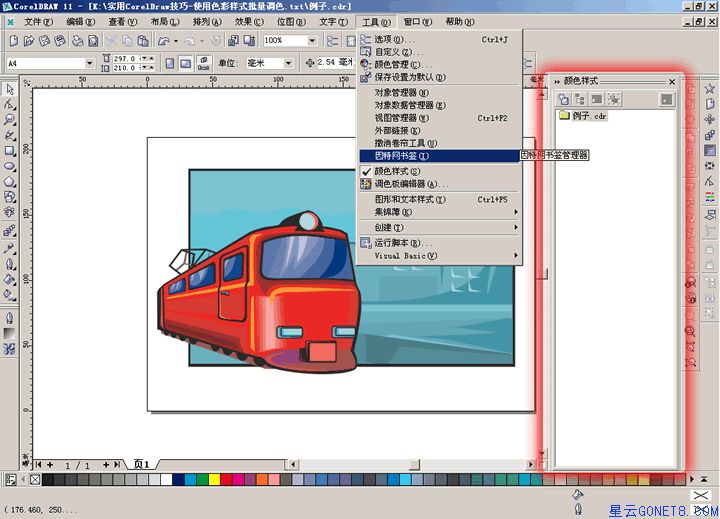The image size is (720, 519).
Task: Select the Zoom tool in toolbox
Action: coord(10,119)
